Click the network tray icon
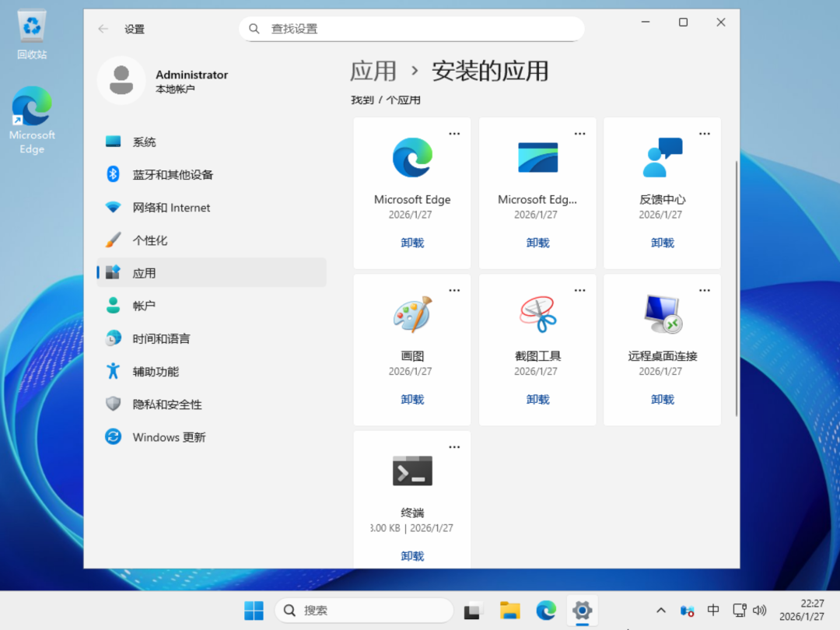The height and width of the screenshot is (630, 840). click(x=740, y=611)
